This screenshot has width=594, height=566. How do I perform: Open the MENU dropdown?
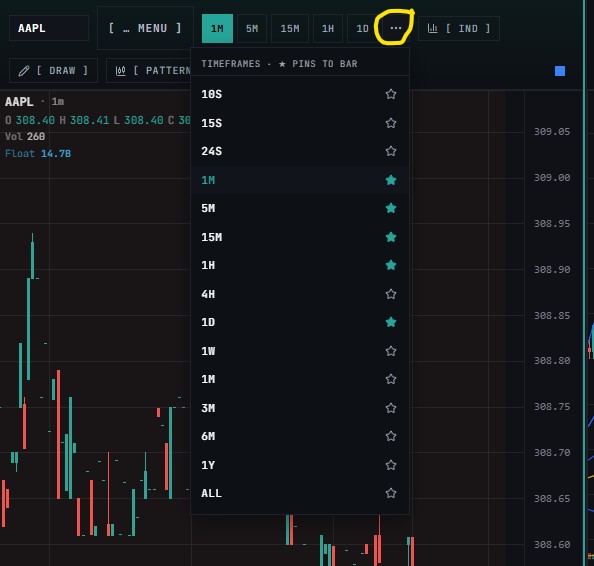(x=145, y=28)
